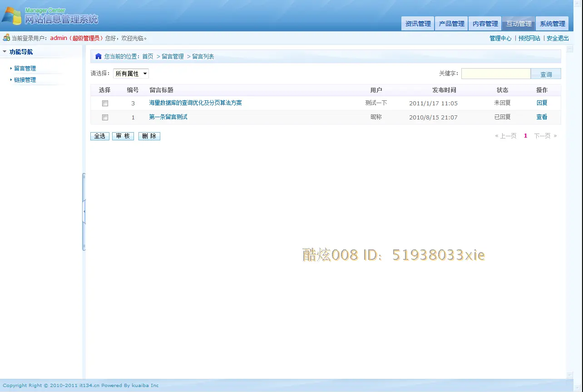Tick the checkbox for message number 1
This screenshot has height=392, width=583.
click(x=105, y=117)
